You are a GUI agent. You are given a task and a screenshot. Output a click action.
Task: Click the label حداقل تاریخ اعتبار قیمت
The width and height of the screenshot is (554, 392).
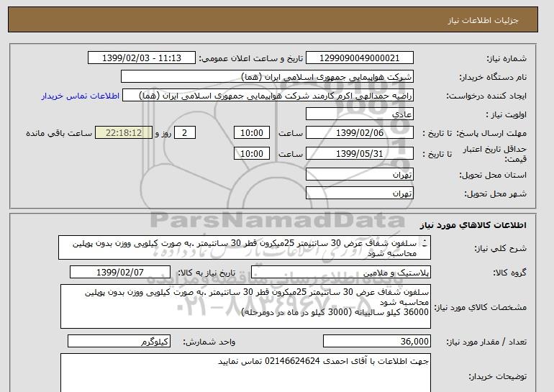click(495, 154)
